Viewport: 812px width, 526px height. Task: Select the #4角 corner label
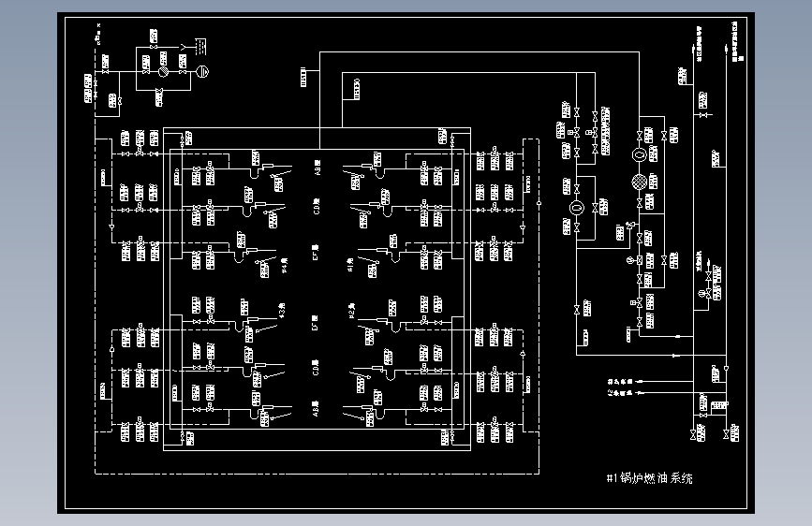(285, 265)
